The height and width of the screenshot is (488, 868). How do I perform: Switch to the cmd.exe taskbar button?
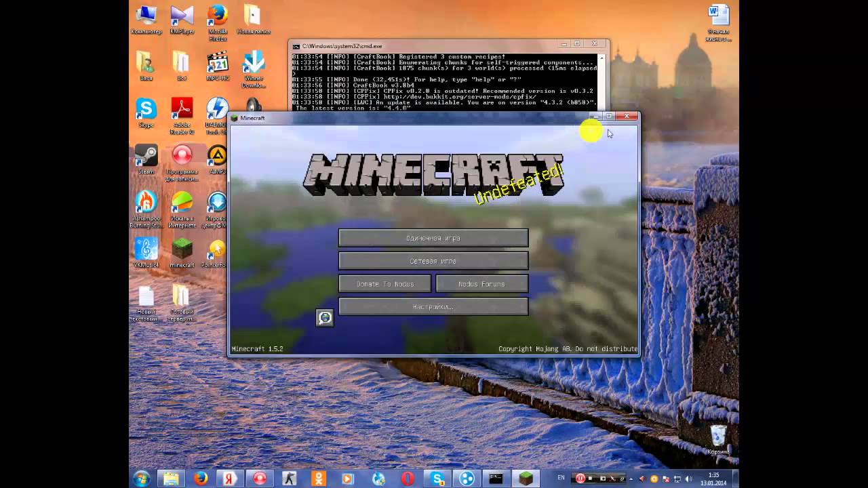tap(496, 479)
